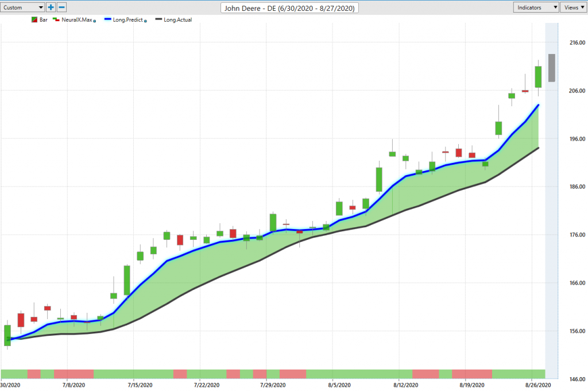Click the blue Long.Predict legend line swatch
The image size is (588, 392).
(107, 19)
